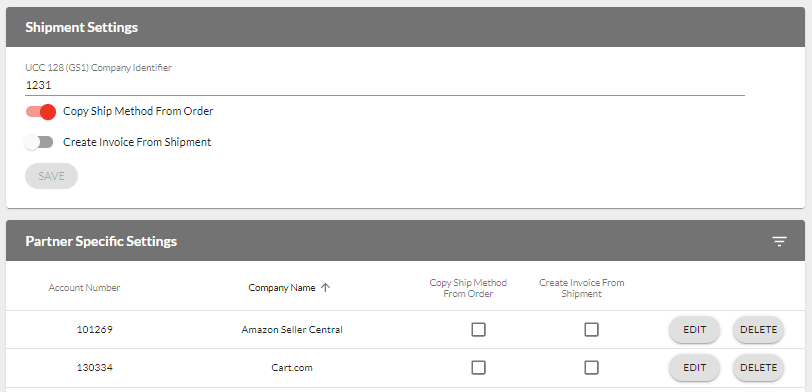Screen dimensions: 812x392
Task: Select account number 101269 cell
Action: coord(95,329)
